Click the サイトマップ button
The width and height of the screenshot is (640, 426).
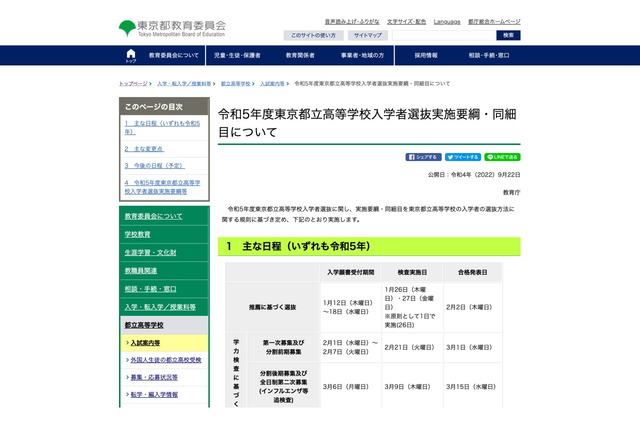[x=368, y=36]
